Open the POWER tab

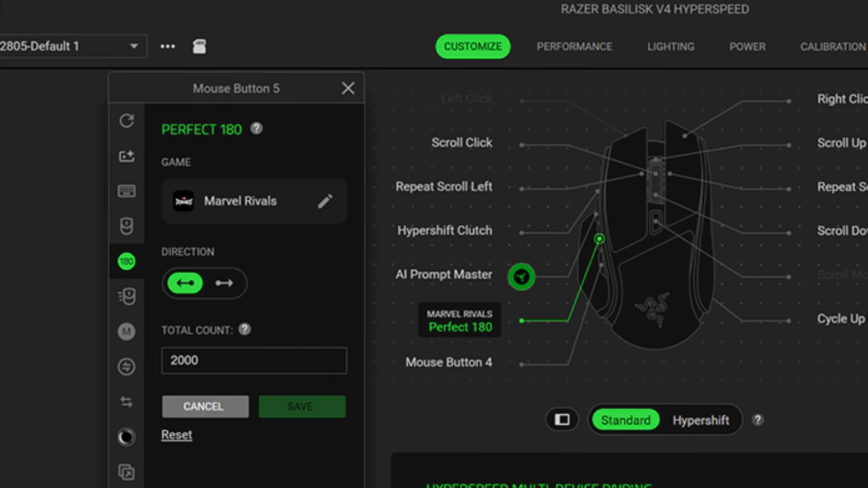747,47
